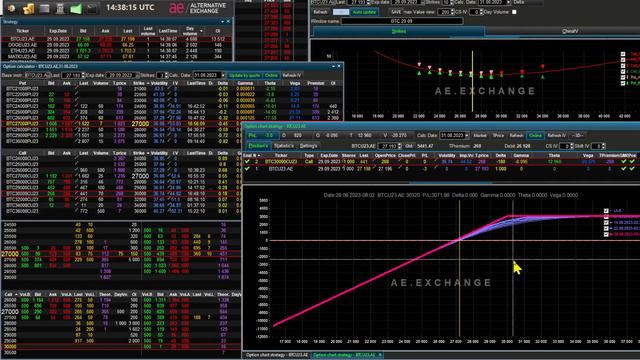The width and height of the screenshot is (640, 360).
Task: Select the DOGEU23.AE row in Strategy table
Action: pos(117,45)
